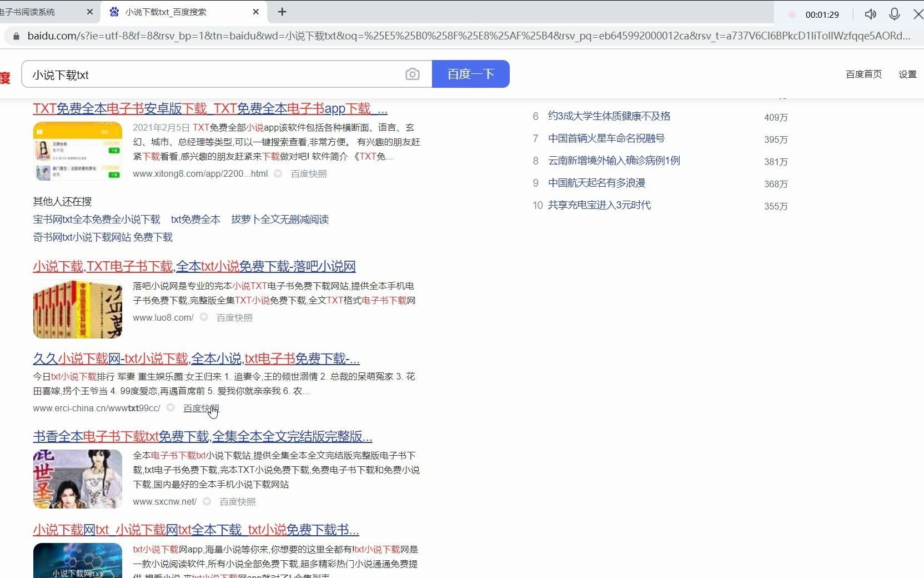Viewport: 924px width, 578px height.
Task: Click related search 拔萝卜全文无删减阅读
Action: pyautogui.click(x=280, y=220)
